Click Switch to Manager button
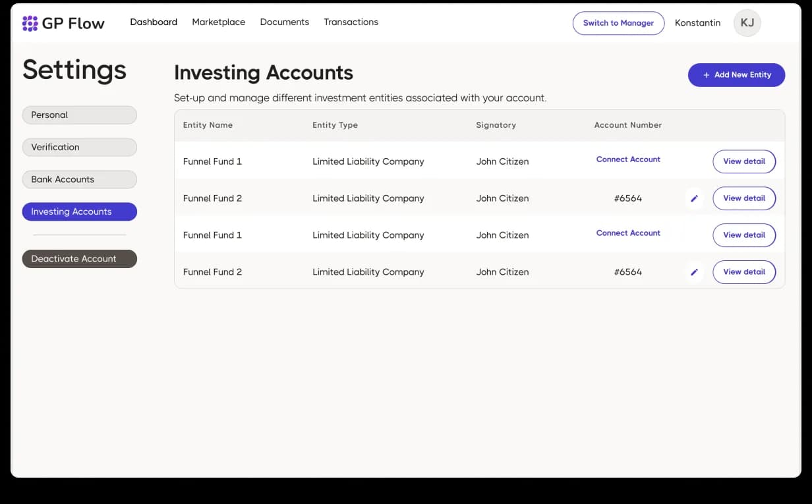Image resolution: width=812 pixels, height=504 pixels. pos(618,23)
